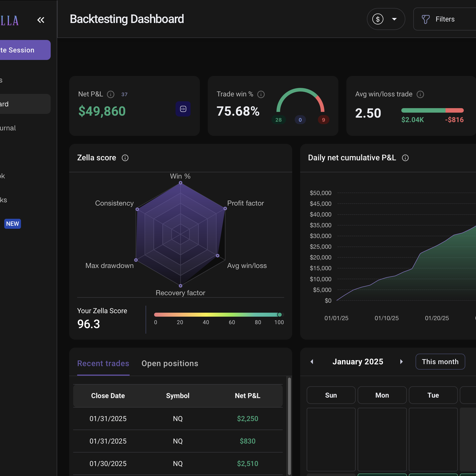Click the Net P&L info icon
Viewport: 476px width, 476px height.
(x=111, y=94)
